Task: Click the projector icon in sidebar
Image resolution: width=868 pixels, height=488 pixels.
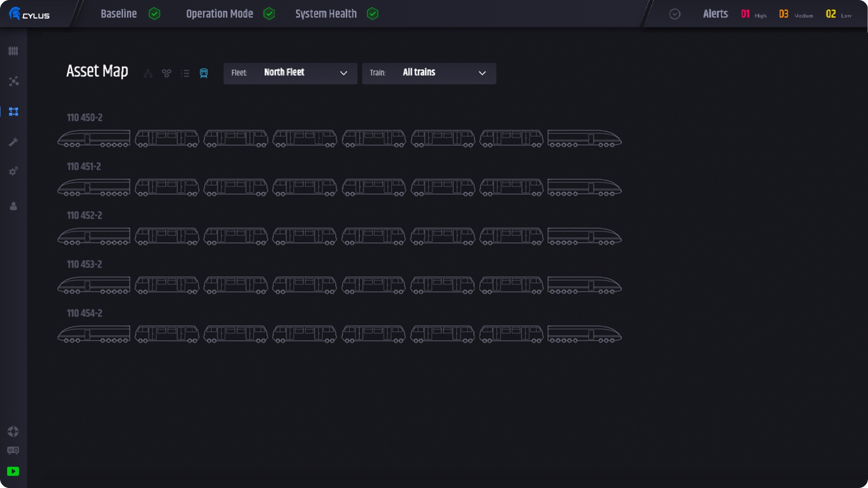Action: pyautogui.click(x=13, y=450)
